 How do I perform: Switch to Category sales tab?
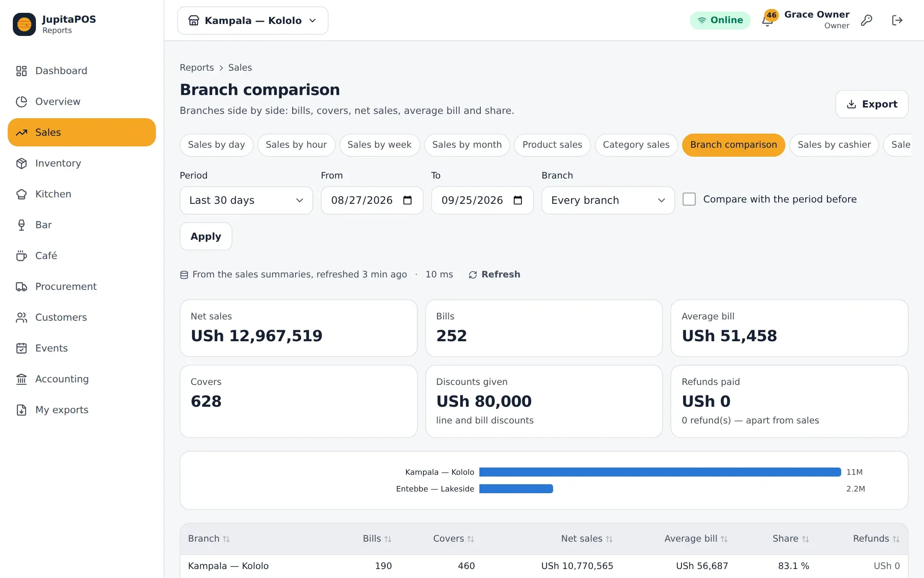[636, 145]
